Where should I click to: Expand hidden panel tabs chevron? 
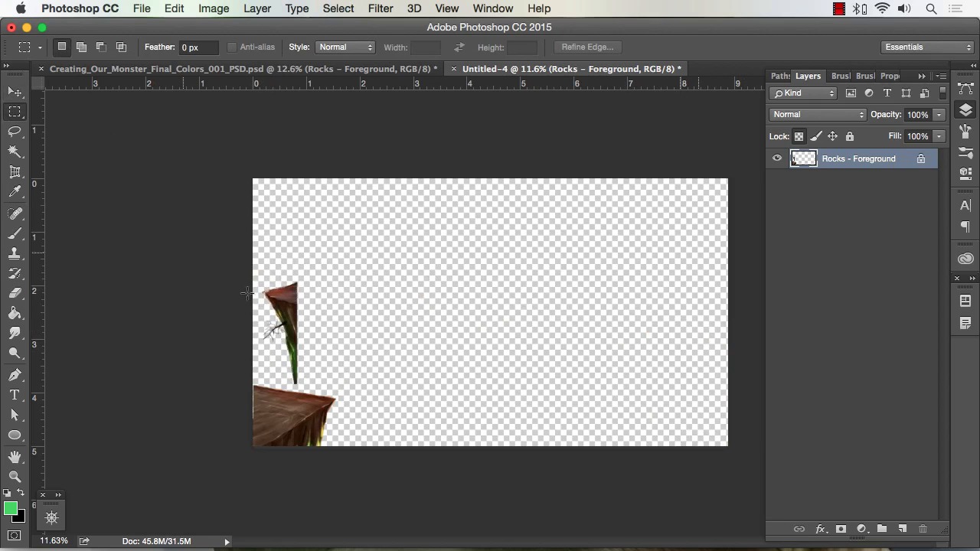[922, 76]
